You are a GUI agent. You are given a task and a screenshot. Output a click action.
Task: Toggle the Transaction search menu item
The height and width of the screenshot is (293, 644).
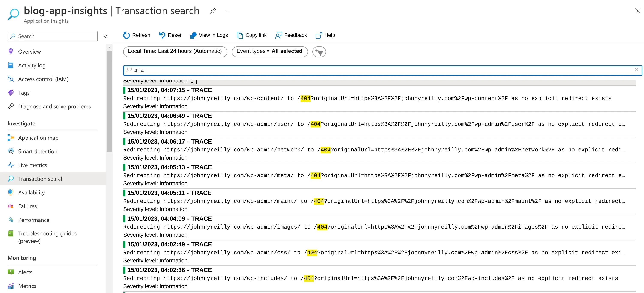click(41, 178)
